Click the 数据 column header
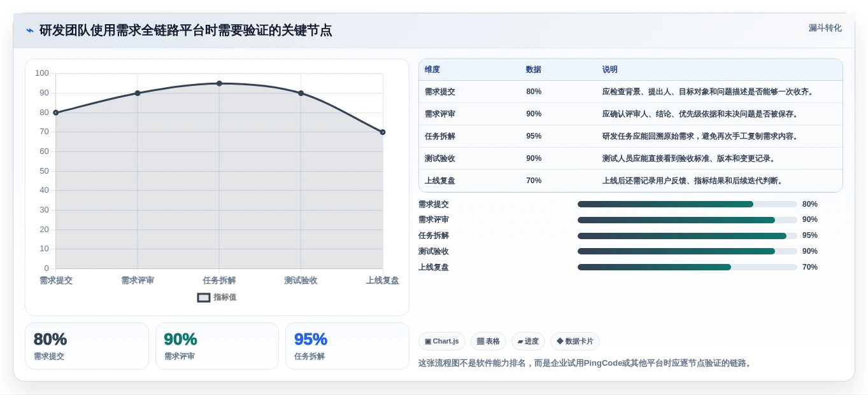 pyautogui.click(x=534, y=70)
